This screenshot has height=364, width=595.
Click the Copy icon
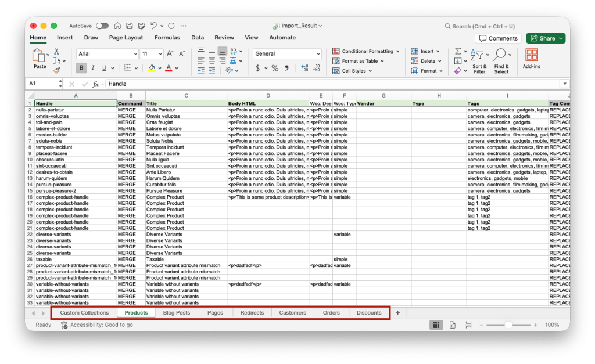(x=56, y=61)
